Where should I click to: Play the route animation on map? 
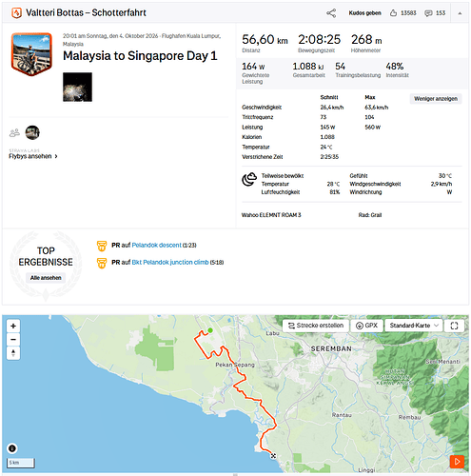457,462
